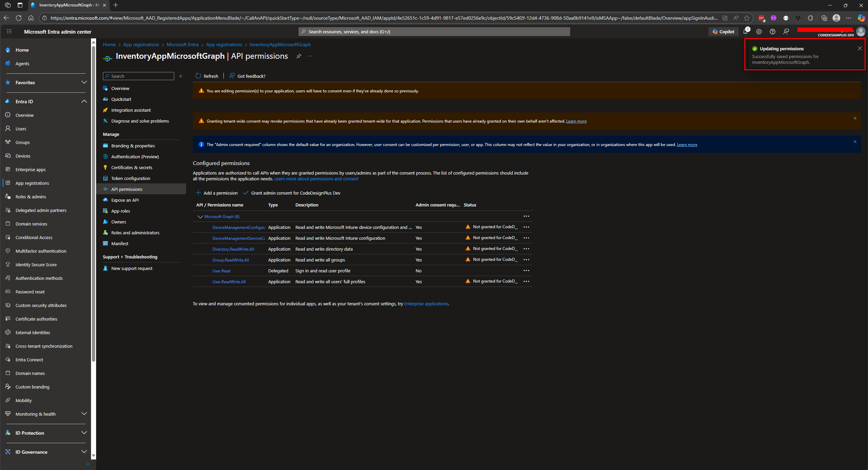
Task: Click the Refresh toolbar button
Action: pyautogui.click(x=207, y=76)
